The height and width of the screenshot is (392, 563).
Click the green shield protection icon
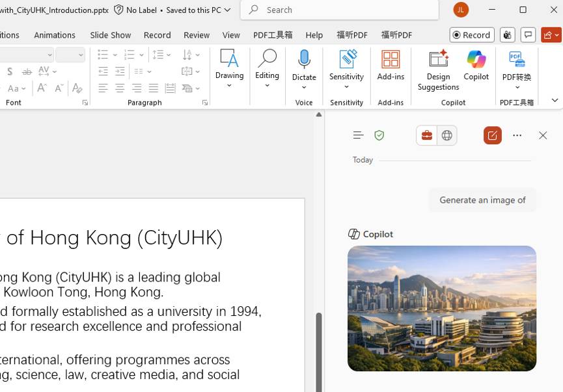coord(379,135)
